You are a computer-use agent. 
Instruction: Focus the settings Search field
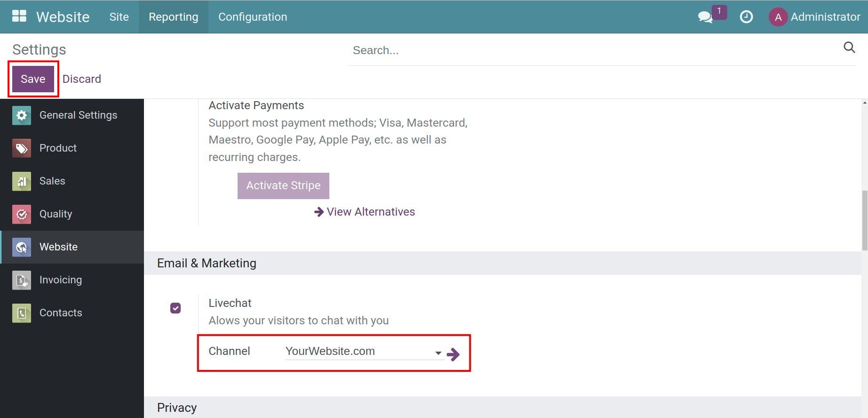593,50
